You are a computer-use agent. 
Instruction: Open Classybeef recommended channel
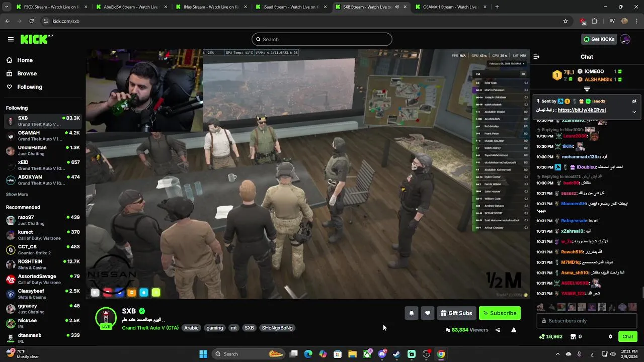[43, 294]
